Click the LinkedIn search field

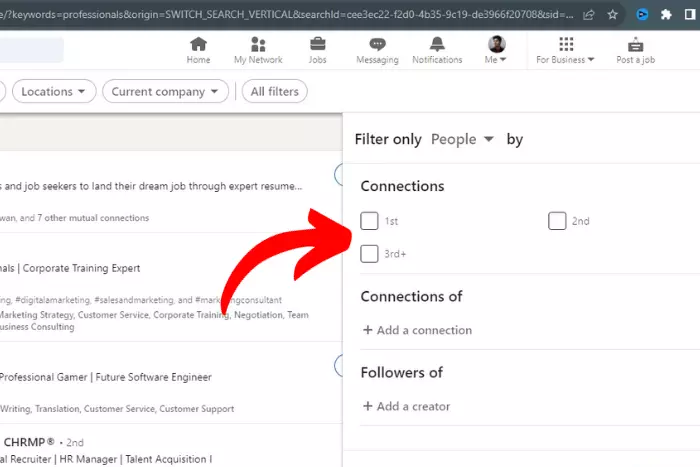tap(31, 50)
